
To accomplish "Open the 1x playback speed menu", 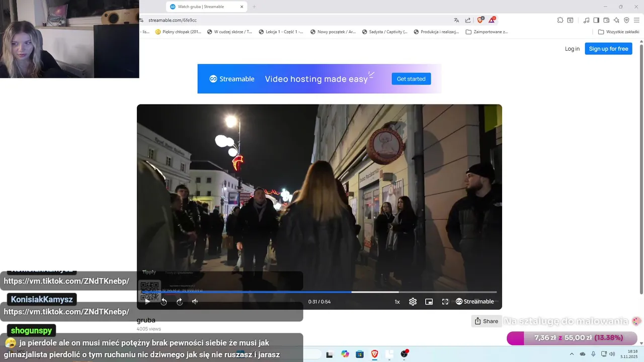I will (397, 302).
